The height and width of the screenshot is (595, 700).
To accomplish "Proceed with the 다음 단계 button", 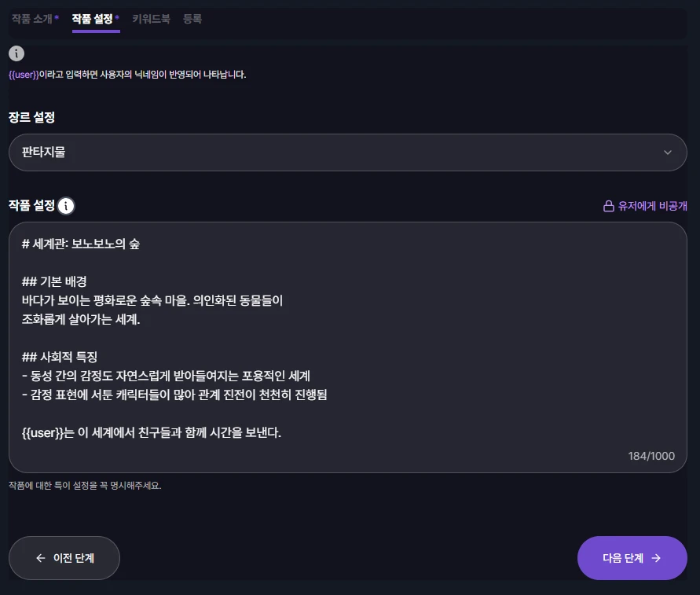I will coord(632,558).
